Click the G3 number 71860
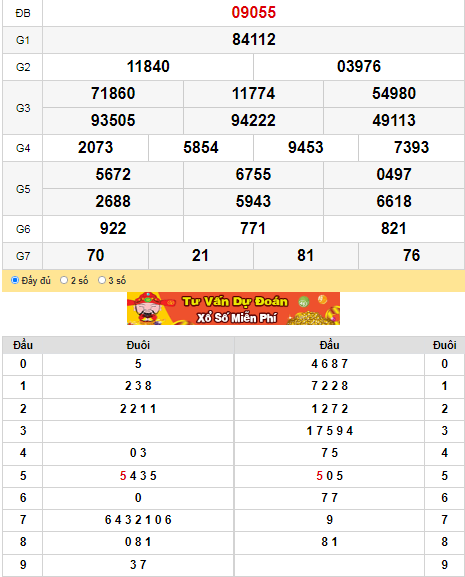This screenshot has height=577, width=465. tap(113, 93)
